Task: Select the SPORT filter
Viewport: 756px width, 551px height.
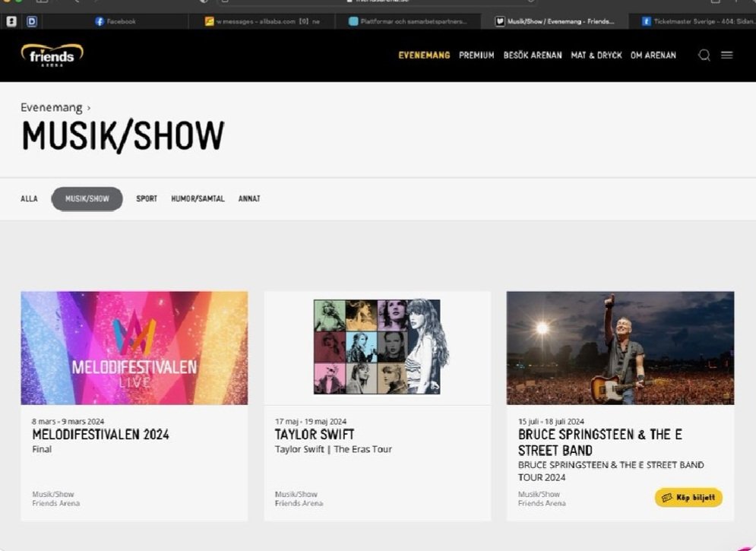Action: [x=147, y=198]
